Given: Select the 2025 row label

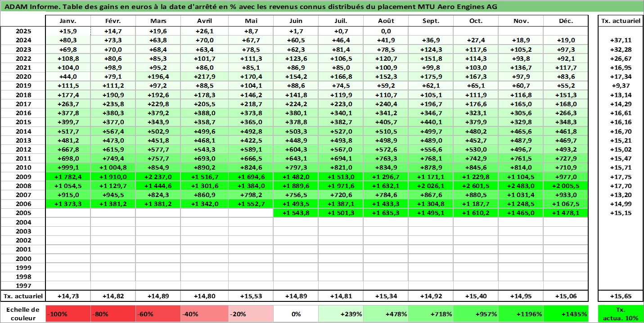Looking at the screenshot, I should click(x=23, y=31).
